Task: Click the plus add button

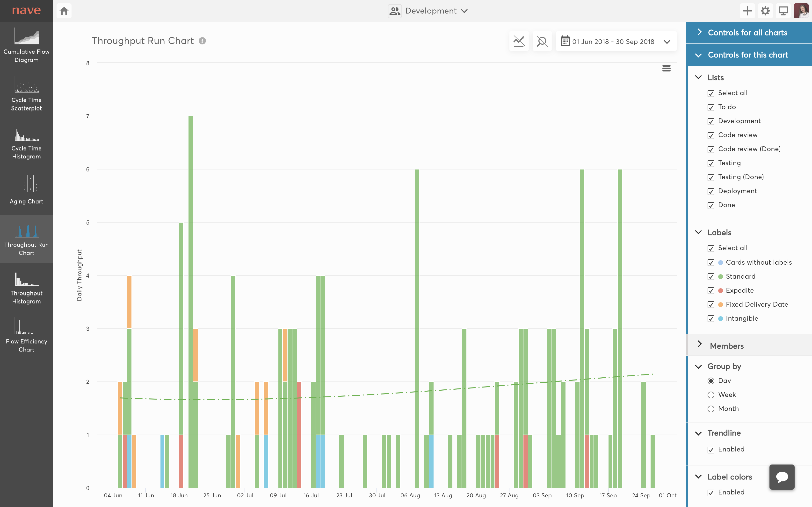Action: 747,11
